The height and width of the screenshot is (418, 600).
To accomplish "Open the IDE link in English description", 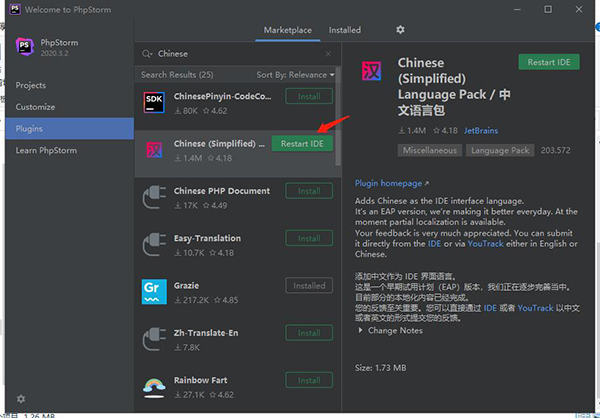I will coord(434,244).
